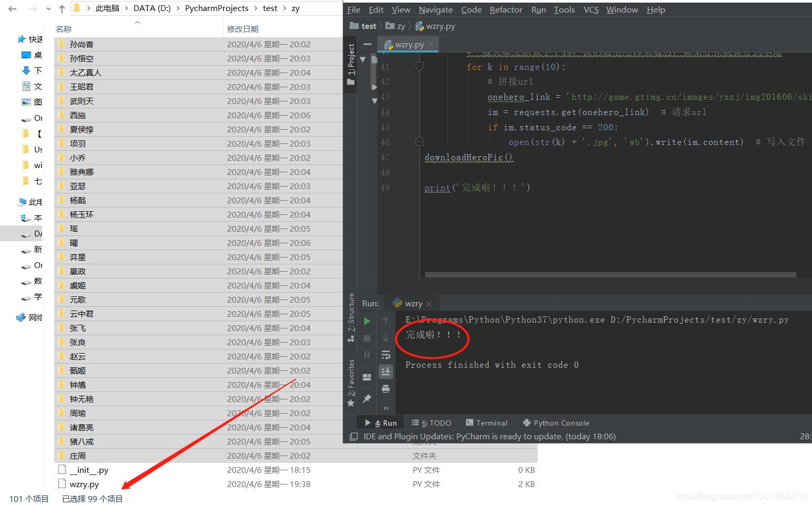
Task: Open the Tools menu
Action: pos(564,9)
